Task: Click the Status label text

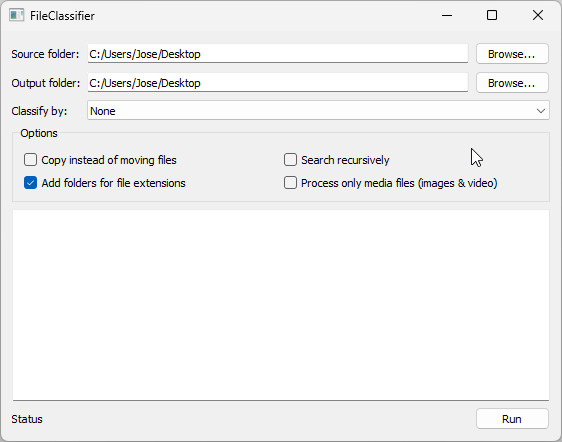Action: (x=27, y=419)
